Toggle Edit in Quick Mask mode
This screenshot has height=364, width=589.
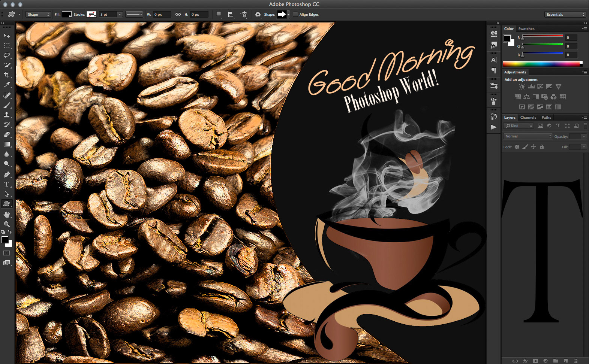click(x=6, y=253)
